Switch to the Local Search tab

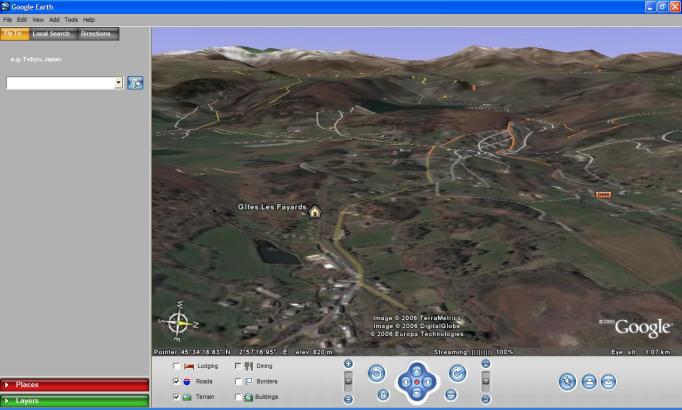[51, 34]
